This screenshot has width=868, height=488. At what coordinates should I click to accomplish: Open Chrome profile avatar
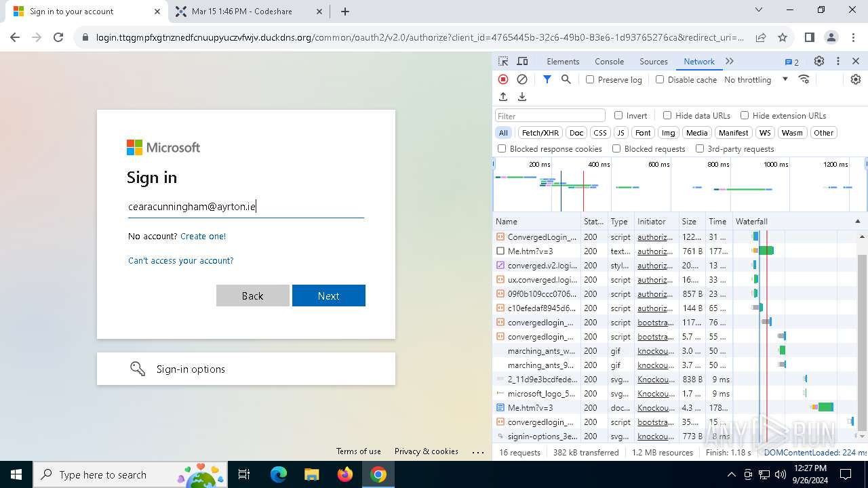[x=831, y=37]
